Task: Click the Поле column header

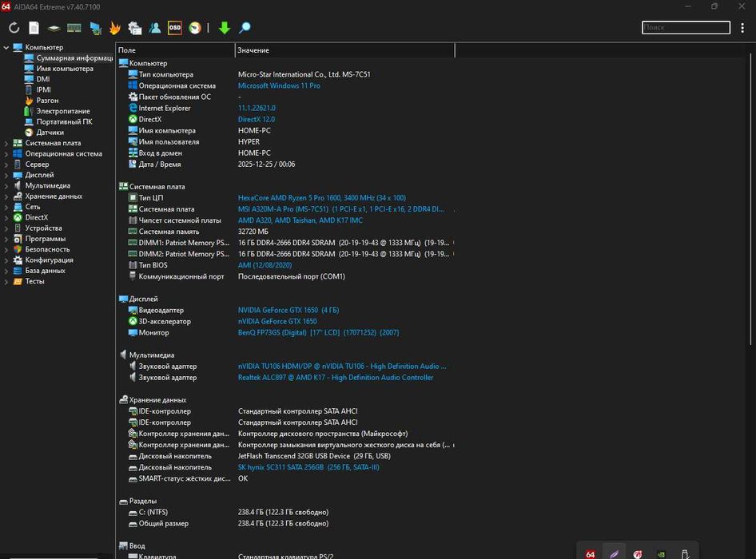Action: (175, 50)
